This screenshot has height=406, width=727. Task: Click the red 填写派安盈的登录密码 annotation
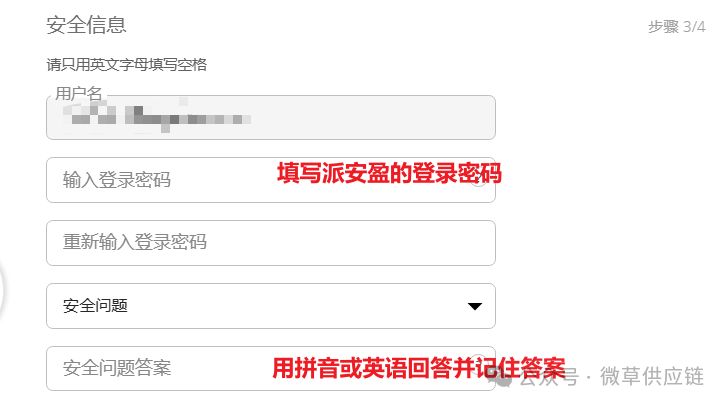pos(389,173)
